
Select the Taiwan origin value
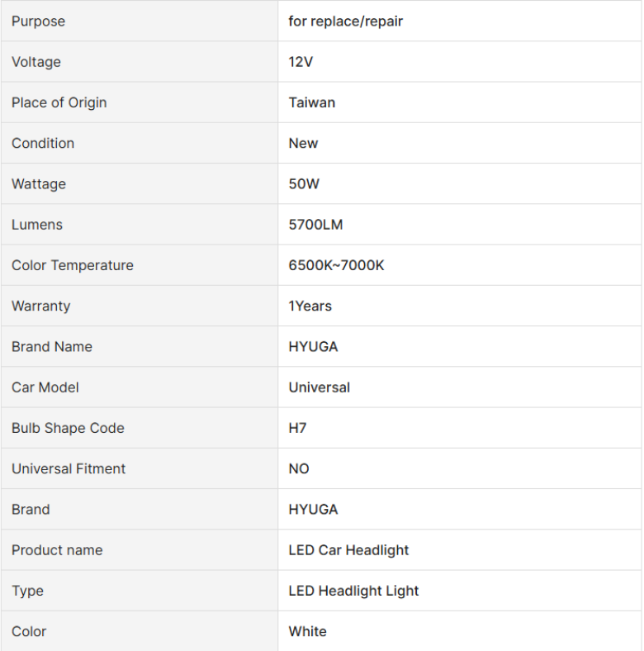(311, 102)
